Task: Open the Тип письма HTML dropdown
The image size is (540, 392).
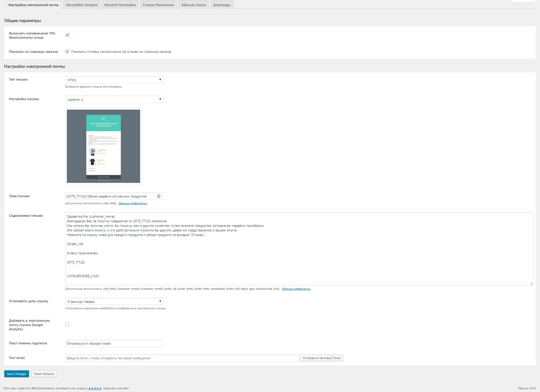Action: (114, 80)
